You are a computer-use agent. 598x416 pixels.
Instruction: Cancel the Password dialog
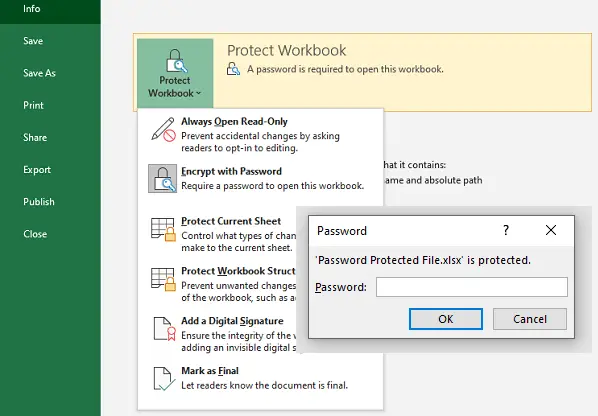click(x=530, y=319)
